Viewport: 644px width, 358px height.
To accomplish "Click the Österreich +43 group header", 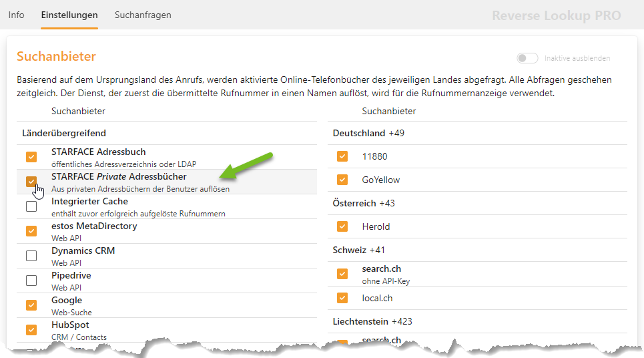I will (364, 204).
